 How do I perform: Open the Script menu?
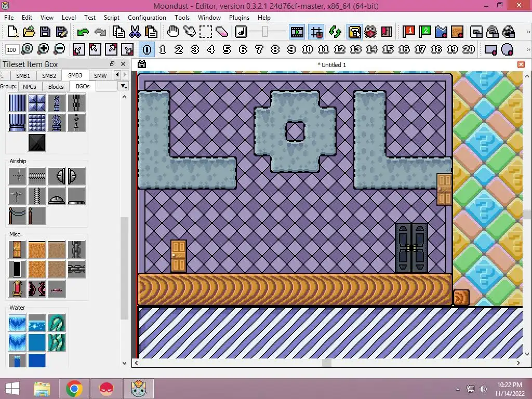click(111, 17)
